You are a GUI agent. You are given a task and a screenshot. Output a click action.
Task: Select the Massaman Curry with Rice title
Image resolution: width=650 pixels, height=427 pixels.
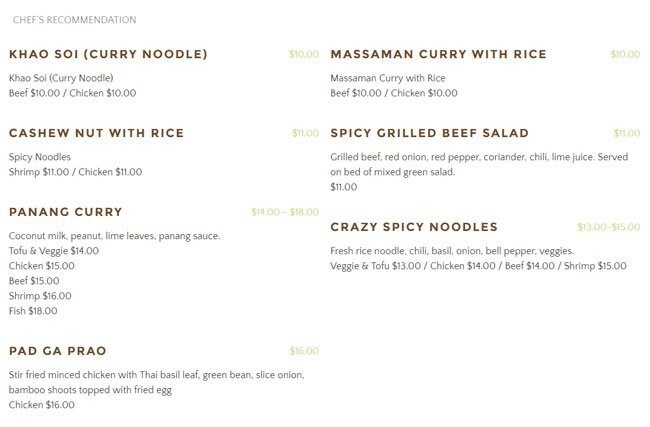click(x=438, y=54)
